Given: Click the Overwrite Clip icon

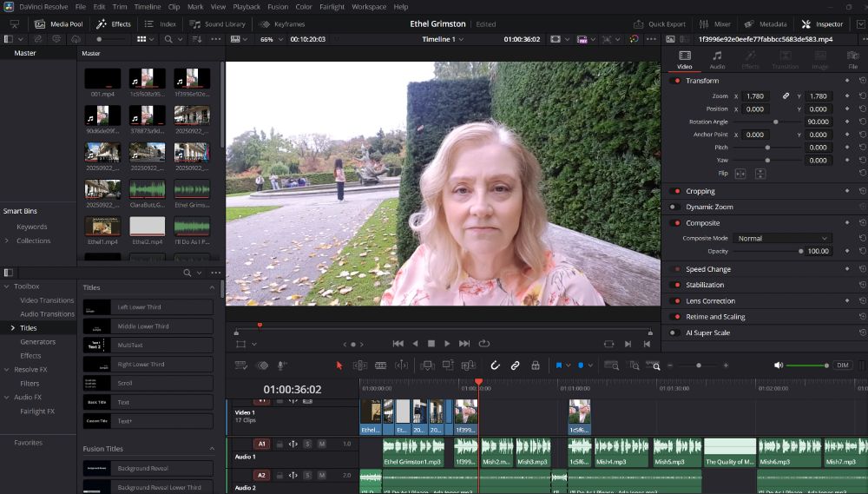Looking at the screenshot, I should coord(447,366).
